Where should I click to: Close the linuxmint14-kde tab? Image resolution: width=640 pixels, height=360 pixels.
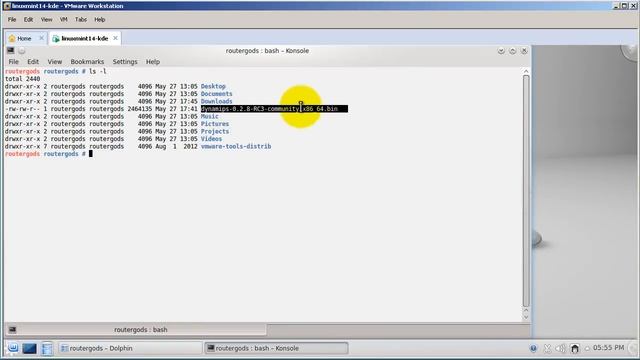click(x=116, y=38)
